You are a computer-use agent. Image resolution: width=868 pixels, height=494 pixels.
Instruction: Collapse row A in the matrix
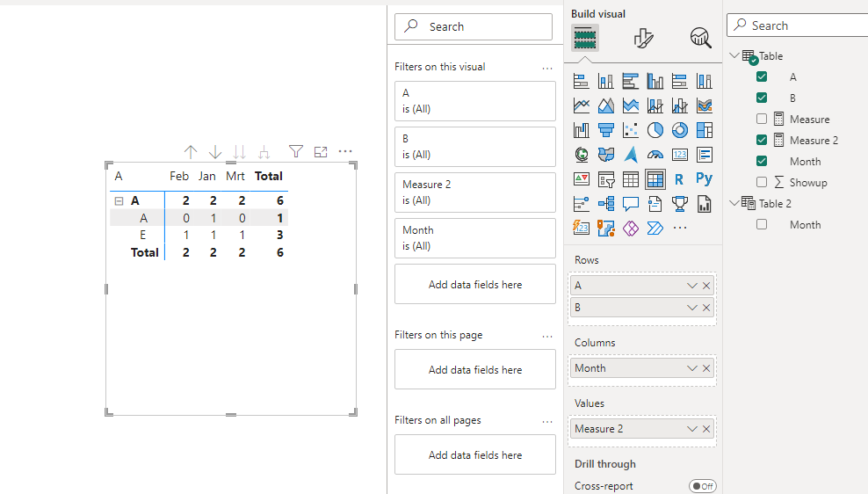[119, 201]
